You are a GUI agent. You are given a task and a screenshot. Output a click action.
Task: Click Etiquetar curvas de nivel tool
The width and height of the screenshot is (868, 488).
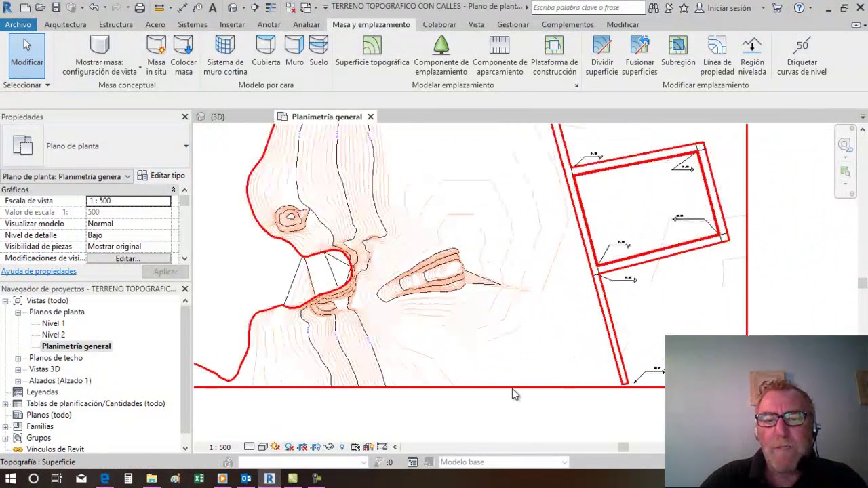pyautogui.click(x=802, y=54)
